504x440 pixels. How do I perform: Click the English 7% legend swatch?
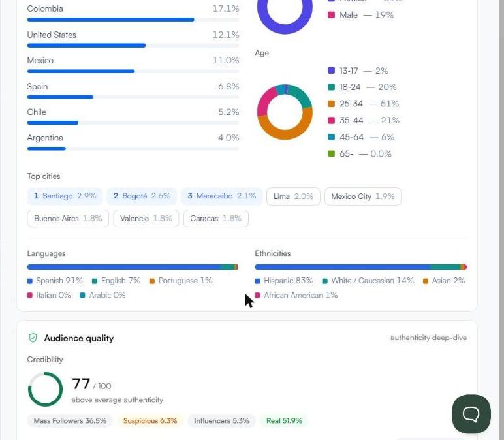coord(95,281)
